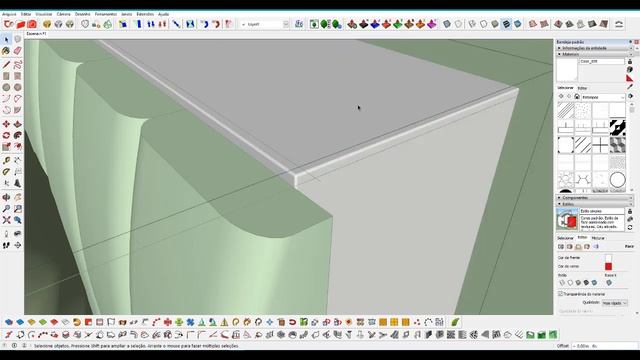This screenshot has width=640, height=360.
Task: Switch to hidden line face style in panel
Action: coord(570,282)
